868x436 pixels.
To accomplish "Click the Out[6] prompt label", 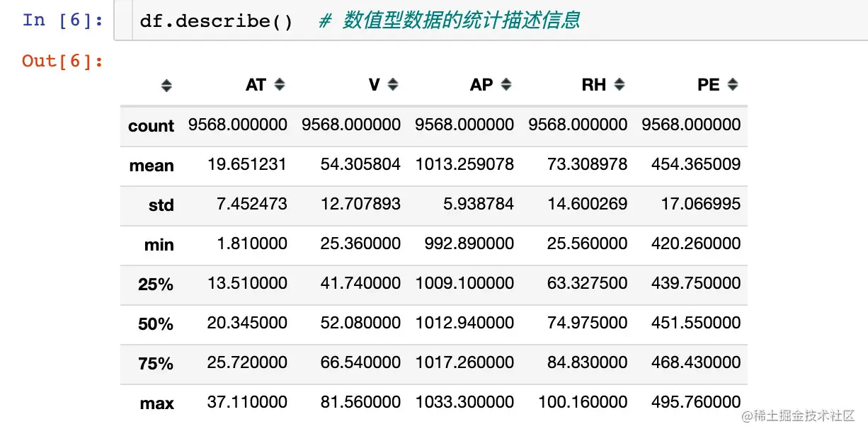I will 63,61.
